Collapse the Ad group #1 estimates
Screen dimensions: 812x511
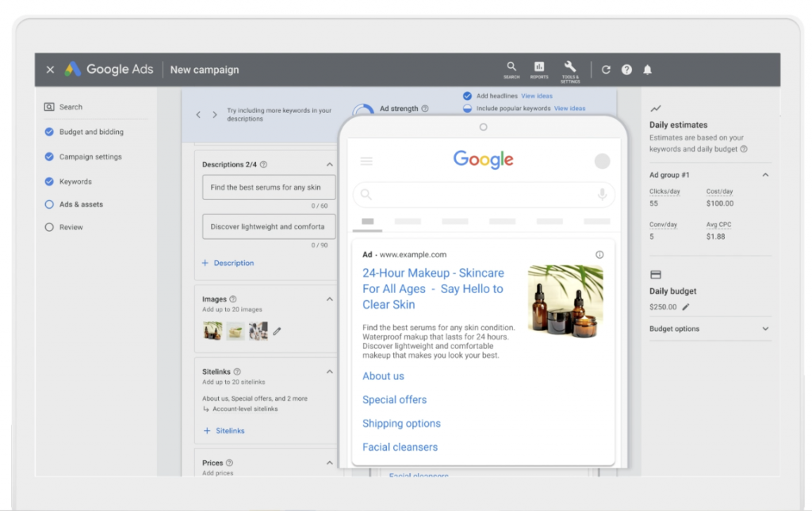[x=765, y=175]
